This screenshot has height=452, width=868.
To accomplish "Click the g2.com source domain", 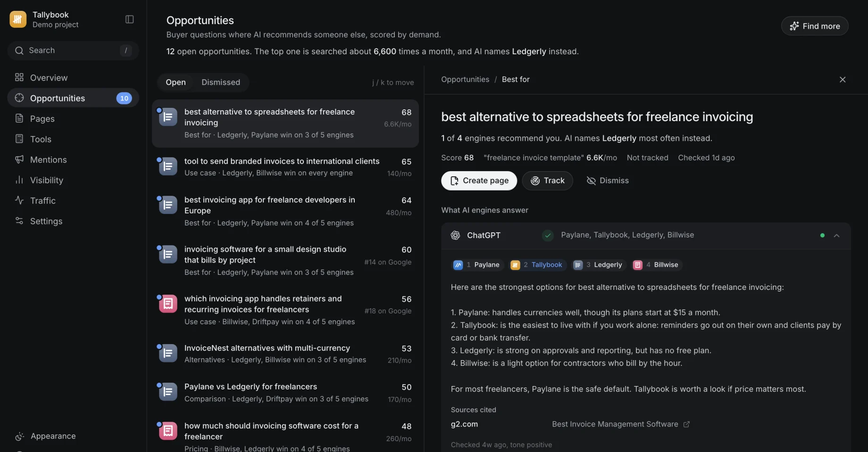I will point(464,424).
